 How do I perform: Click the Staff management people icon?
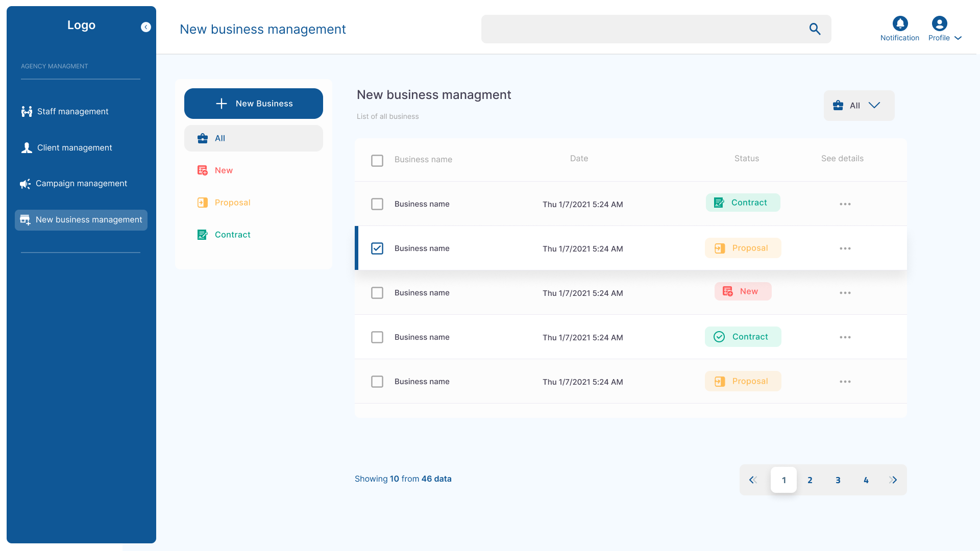coord(27,112)
